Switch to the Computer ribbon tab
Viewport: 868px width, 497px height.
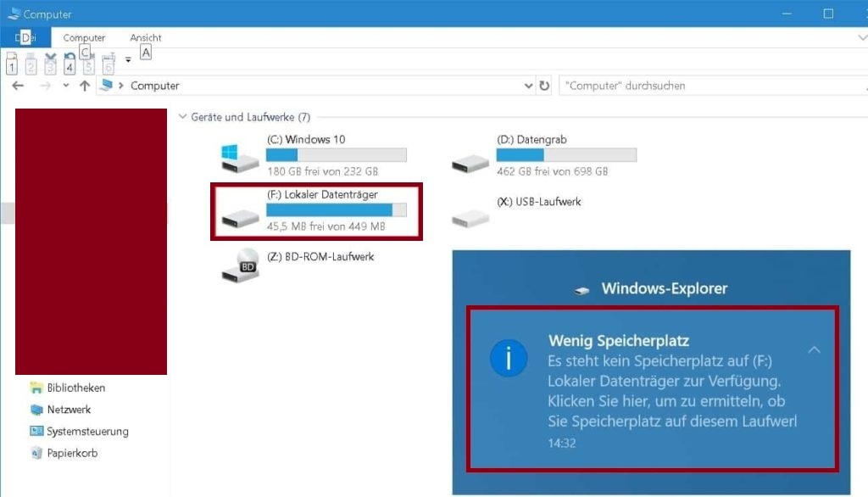tap(84, 37)
